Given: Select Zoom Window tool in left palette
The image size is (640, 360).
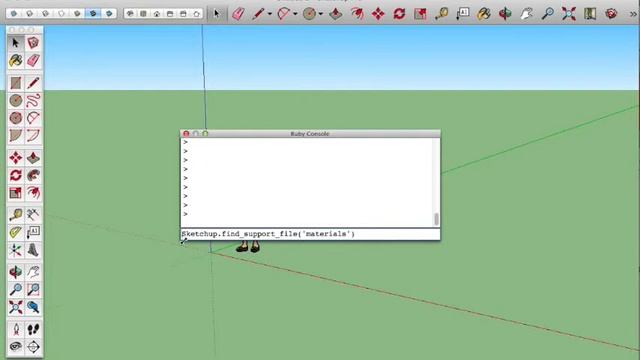Looking at the screenshot, I should click(x=33, y=289).
